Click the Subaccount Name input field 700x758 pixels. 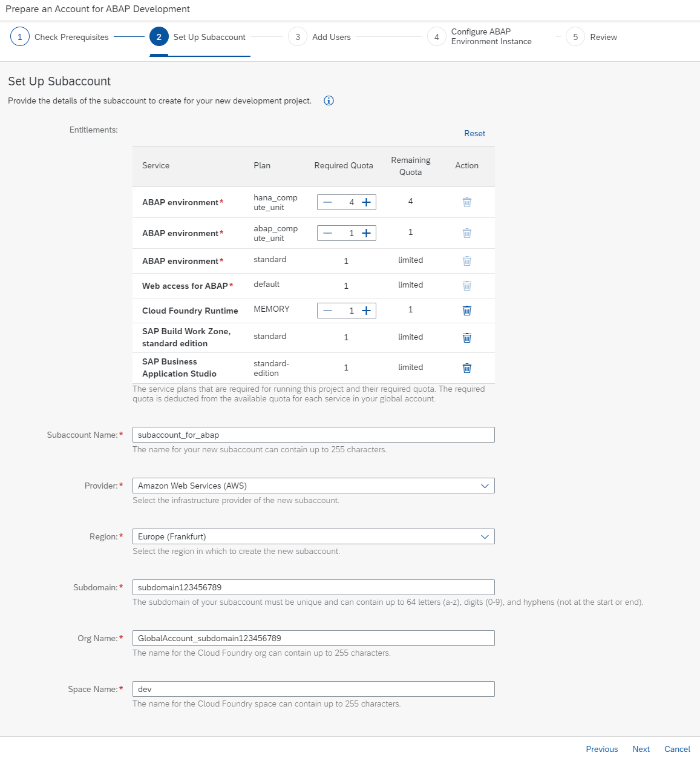point(313,435)
